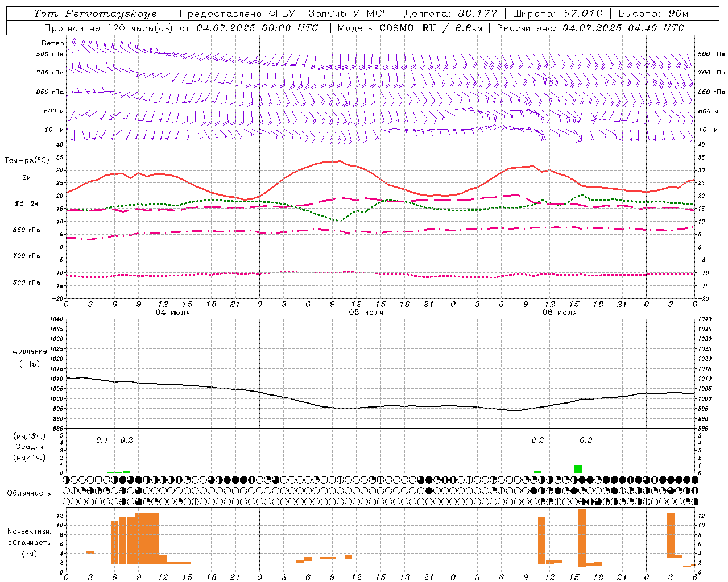The width and height of the screenshot is (728, 582).
Task: Click the 0.9 precipitation value
Action: coord(586,440)
